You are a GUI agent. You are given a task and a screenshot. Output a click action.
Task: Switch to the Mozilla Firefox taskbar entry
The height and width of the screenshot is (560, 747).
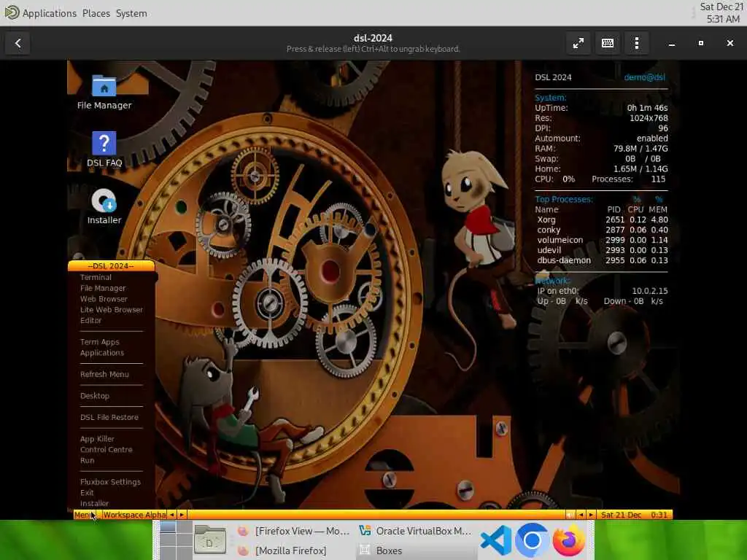(293, 551)
